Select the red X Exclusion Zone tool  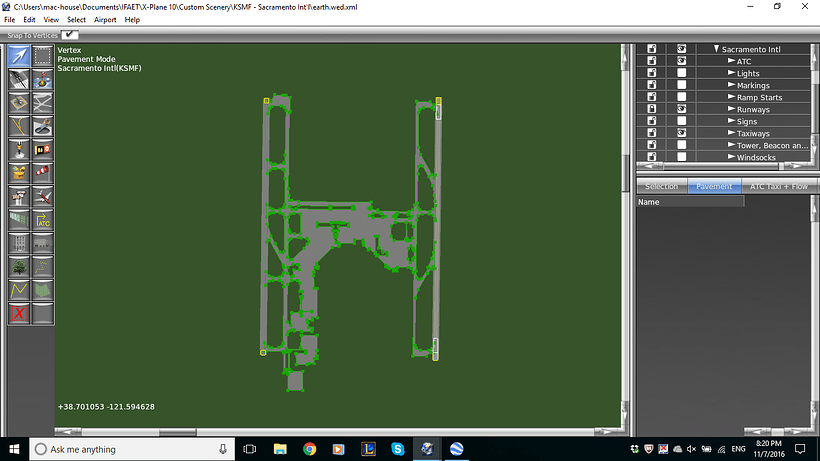pyautogui.click(x=19, y=314)
